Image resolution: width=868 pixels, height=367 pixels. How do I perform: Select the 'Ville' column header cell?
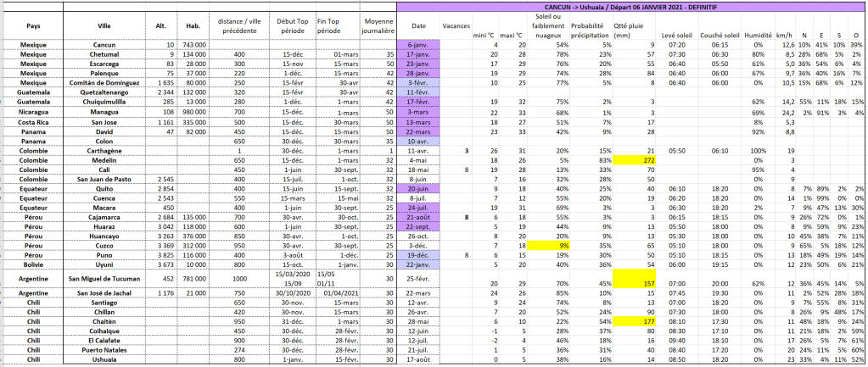tap(104, 25)
